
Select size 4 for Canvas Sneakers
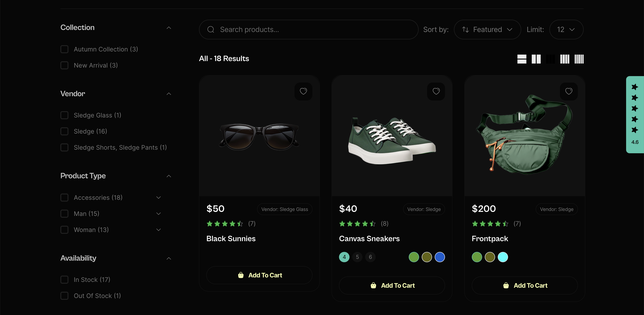[344, 257]
